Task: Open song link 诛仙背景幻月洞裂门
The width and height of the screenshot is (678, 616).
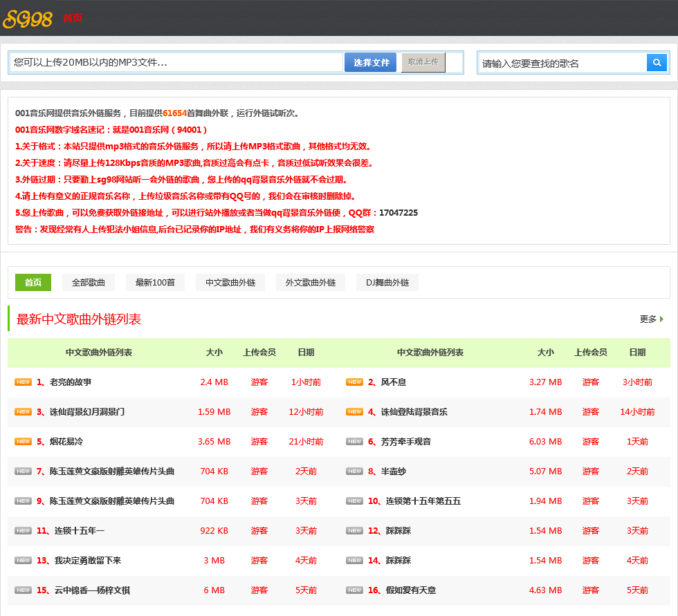Action: click(87, 411)
